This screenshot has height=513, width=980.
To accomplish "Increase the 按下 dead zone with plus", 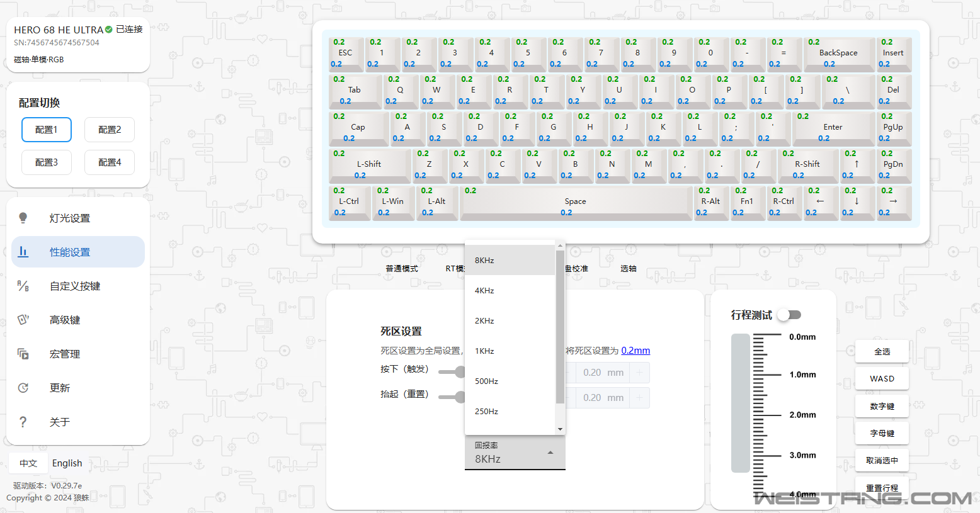I will pyautogui.click(x=639, y=373).
